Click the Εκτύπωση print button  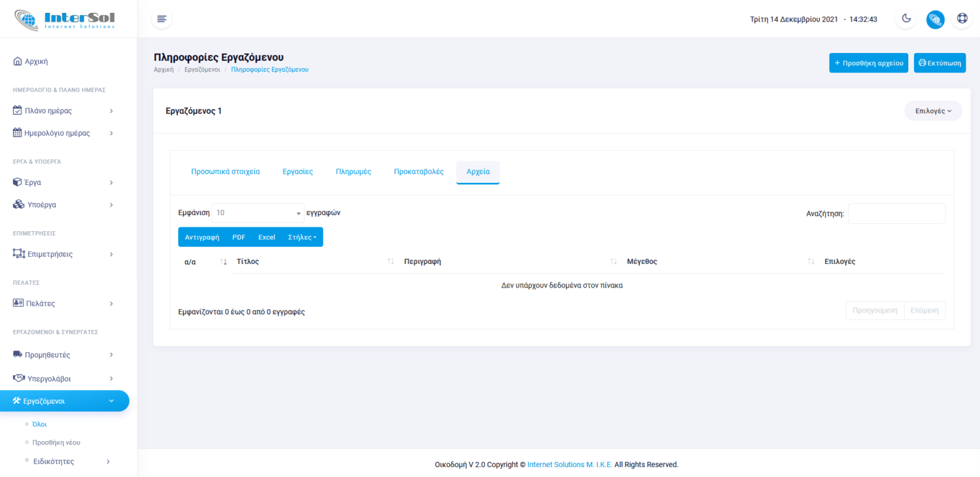coord(939,63)
